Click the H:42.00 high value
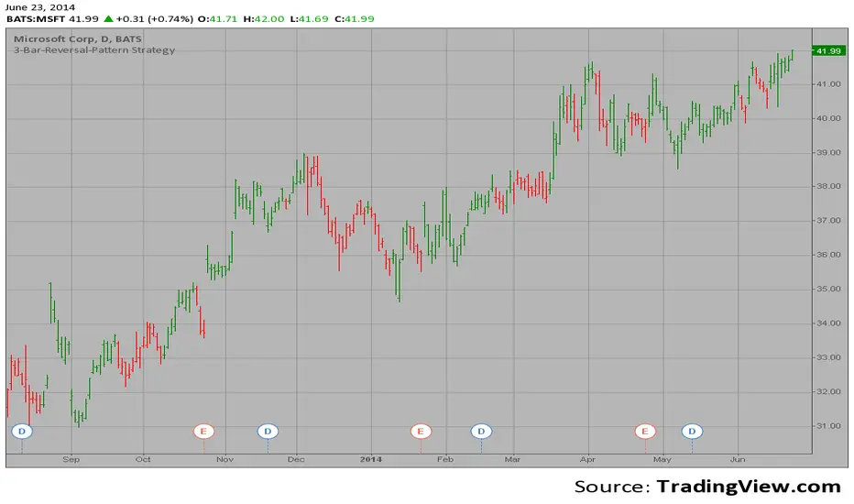The image size is (854, 504). point(264,18)
